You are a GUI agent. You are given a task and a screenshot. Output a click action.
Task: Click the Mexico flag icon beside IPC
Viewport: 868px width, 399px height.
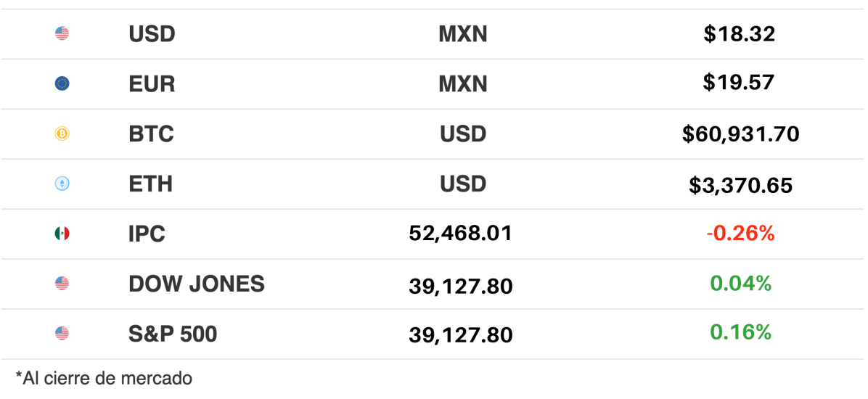point(62,234)
